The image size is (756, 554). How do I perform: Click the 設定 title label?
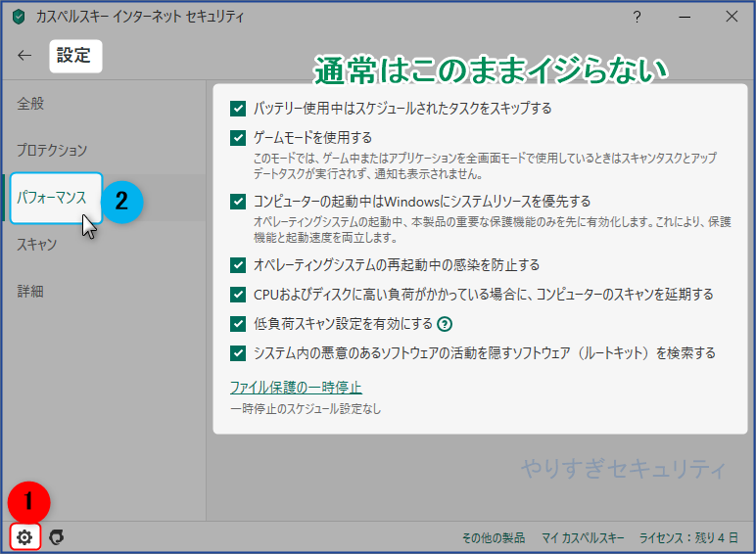click(x=73, y=56)
